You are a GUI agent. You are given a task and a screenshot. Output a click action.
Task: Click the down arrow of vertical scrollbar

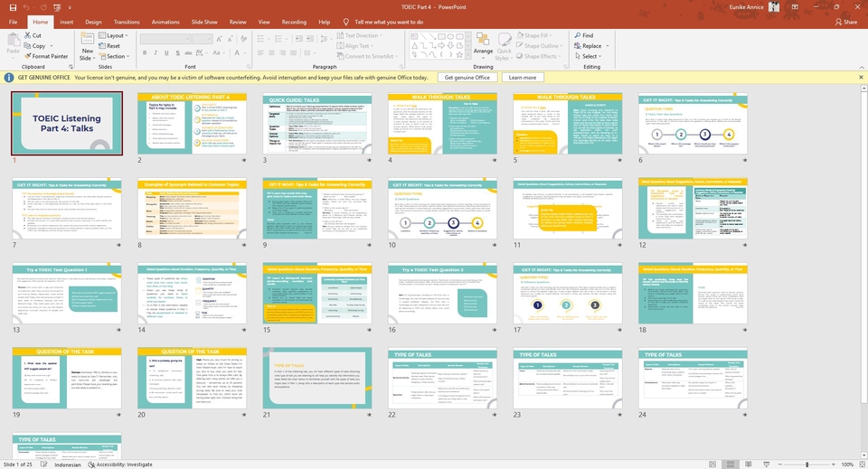[864, 455]
